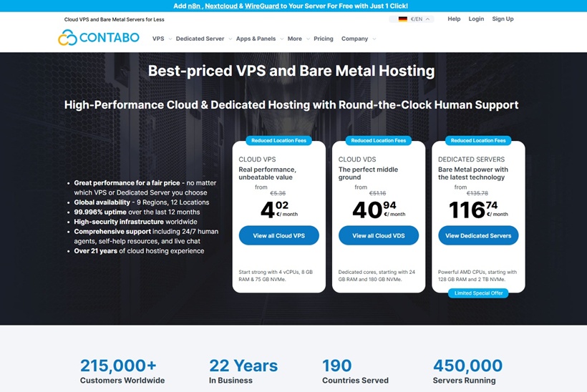Click the 190 Countries Served stat
The image size is (587, 392).
[x=355, y=371]
